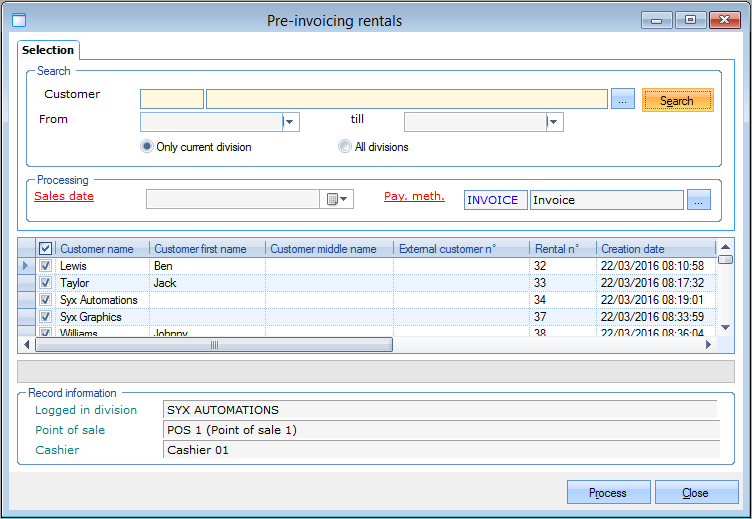Select All divisions radio button

pos(346,147)
